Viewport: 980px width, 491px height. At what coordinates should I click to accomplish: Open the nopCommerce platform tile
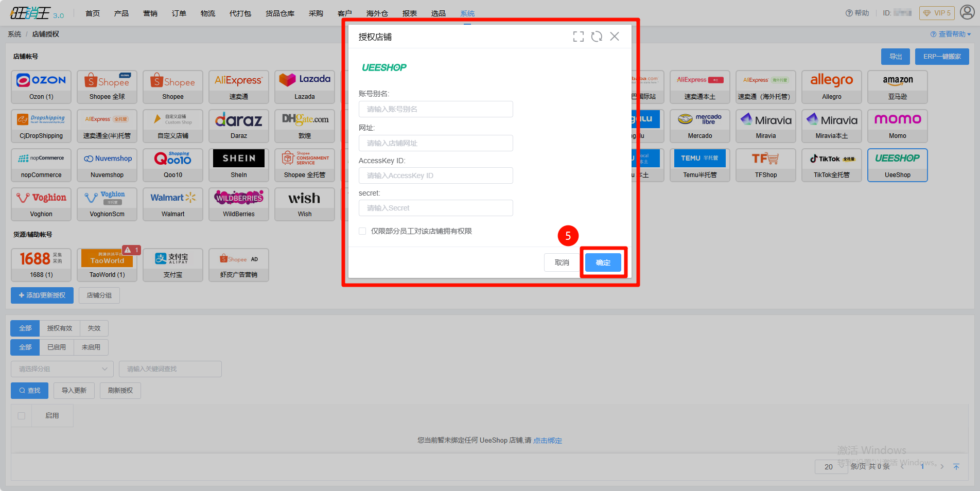point(41,165)
